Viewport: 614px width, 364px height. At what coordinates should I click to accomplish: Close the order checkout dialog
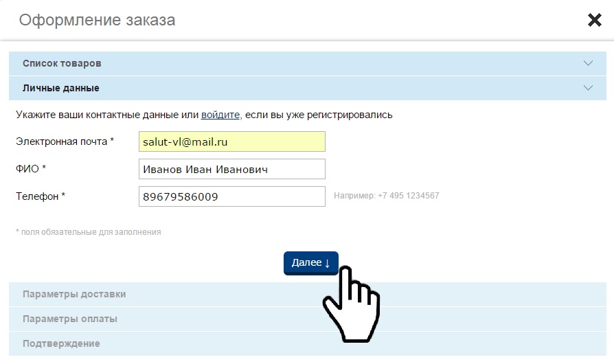point(594,20)
